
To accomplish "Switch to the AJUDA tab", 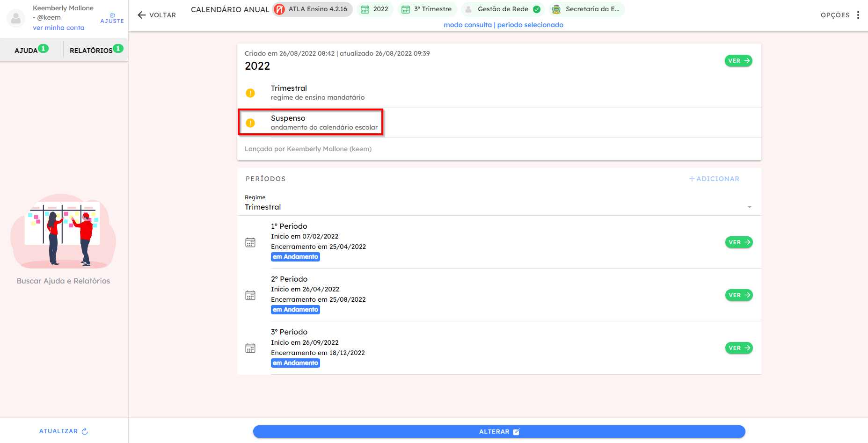I will (x=31, y=50).
